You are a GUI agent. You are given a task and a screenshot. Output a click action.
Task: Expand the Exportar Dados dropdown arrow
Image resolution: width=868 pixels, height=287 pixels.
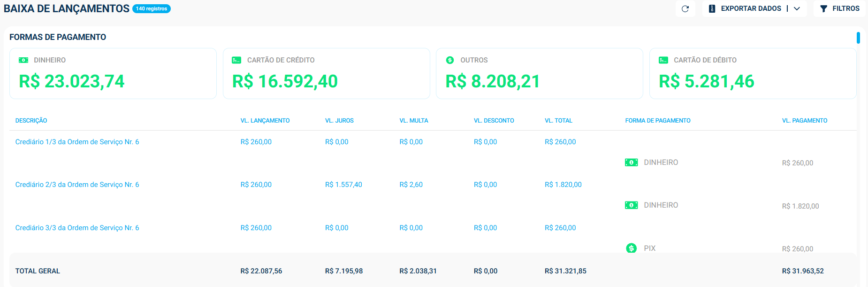[x=797, y=9]
